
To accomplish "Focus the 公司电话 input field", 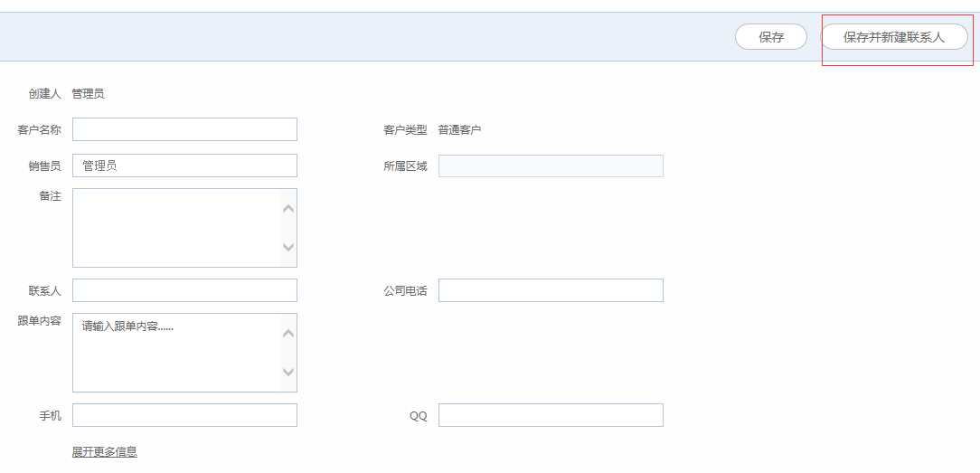I will [551, 290].
